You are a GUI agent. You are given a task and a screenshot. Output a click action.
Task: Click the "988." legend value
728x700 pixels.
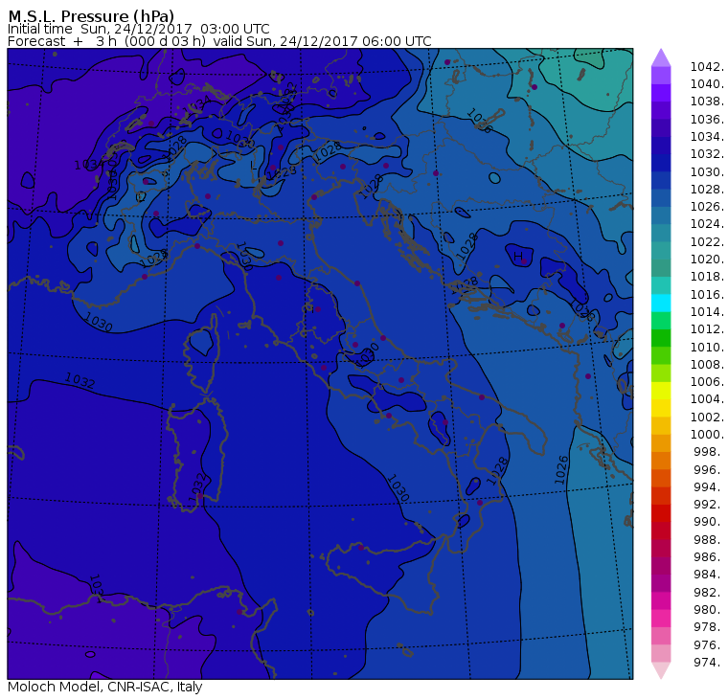pos(709,540)
